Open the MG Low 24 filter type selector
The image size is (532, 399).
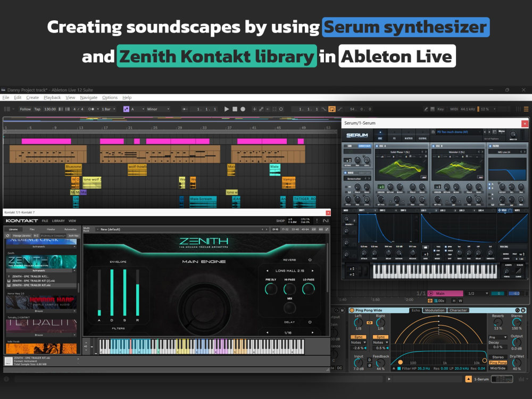tap(504, 152)
